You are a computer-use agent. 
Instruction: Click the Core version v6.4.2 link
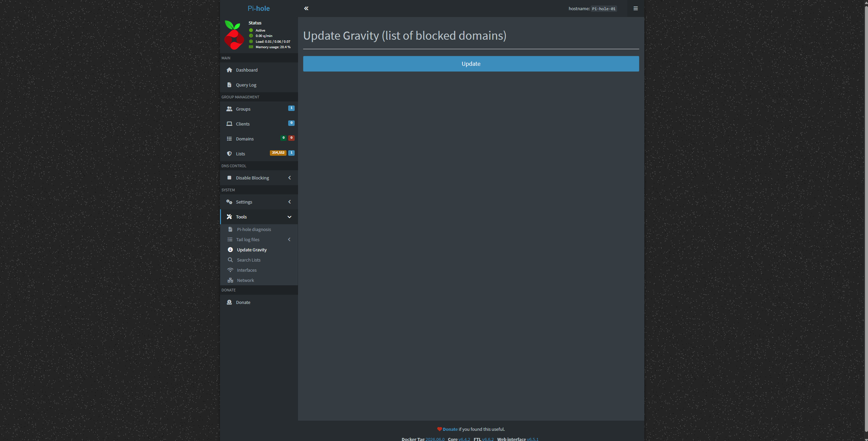(x=464, y=439)
